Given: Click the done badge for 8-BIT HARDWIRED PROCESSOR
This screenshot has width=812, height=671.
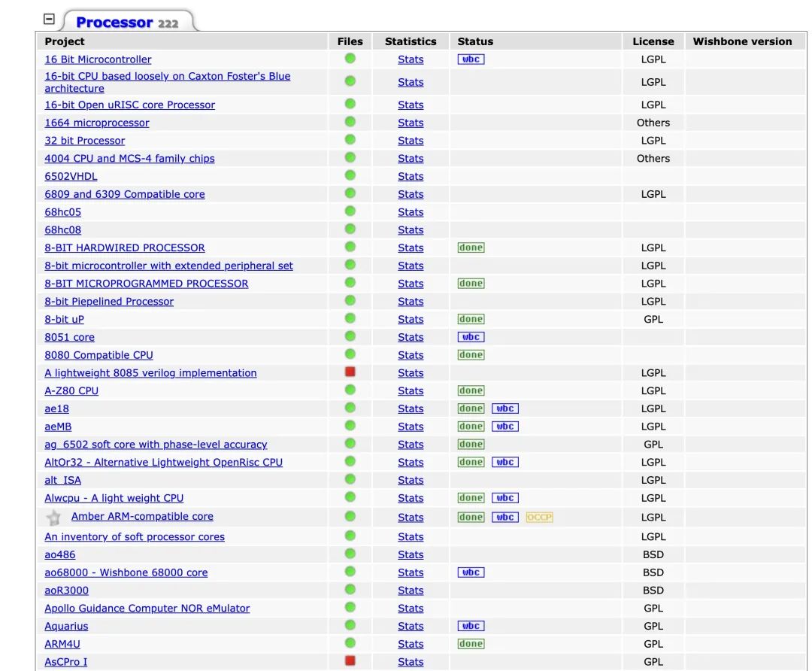Looking at the screenshot, I should click(471, 247).
